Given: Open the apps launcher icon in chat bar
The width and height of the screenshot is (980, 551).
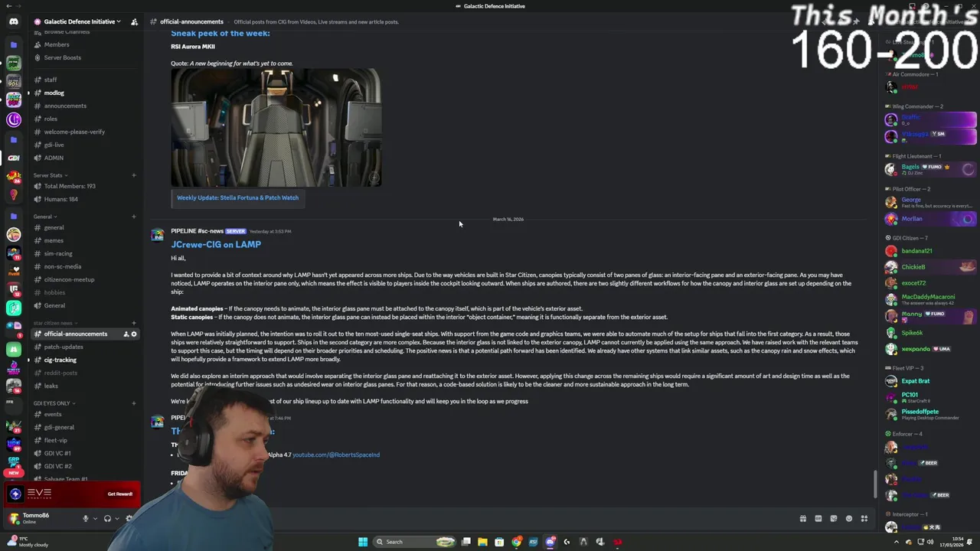Looking at the screenshot, I should pos(864,519).
